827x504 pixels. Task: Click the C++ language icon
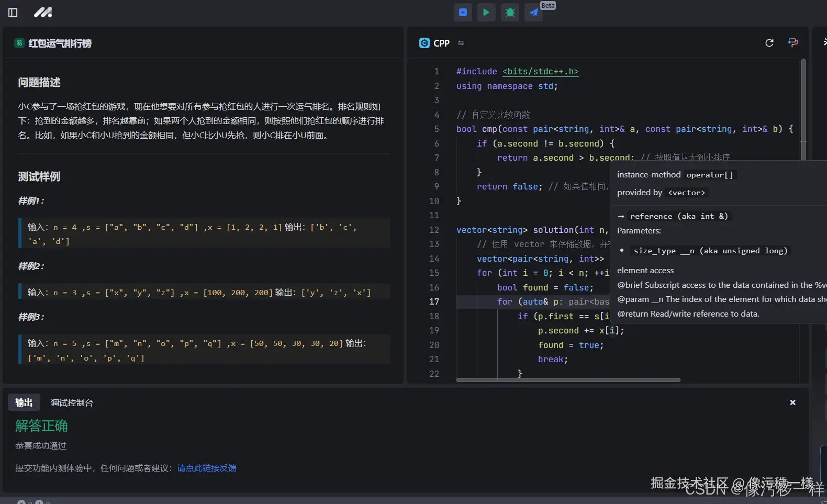point(424,43)
